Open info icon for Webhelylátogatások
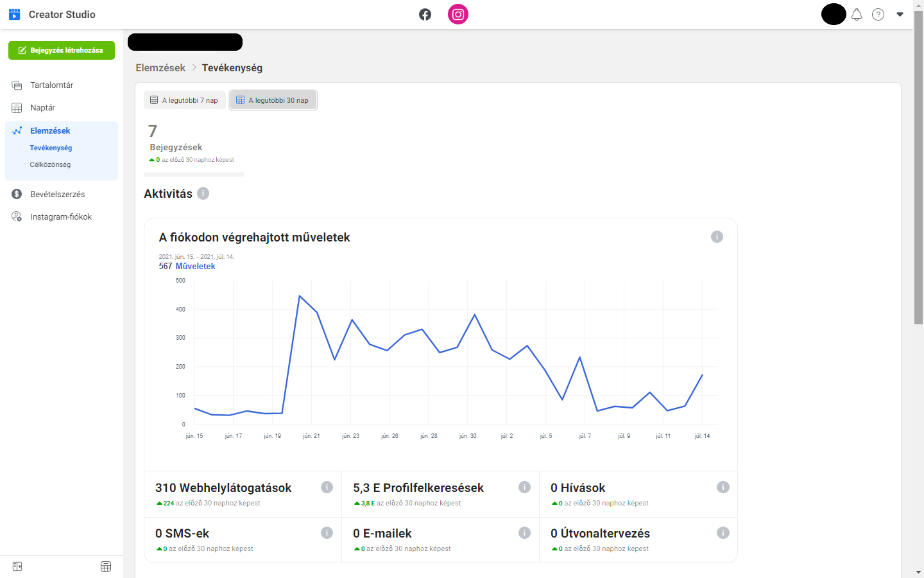Image resolution: width=924 pixels, height=578 pixels. click(327, 487)
